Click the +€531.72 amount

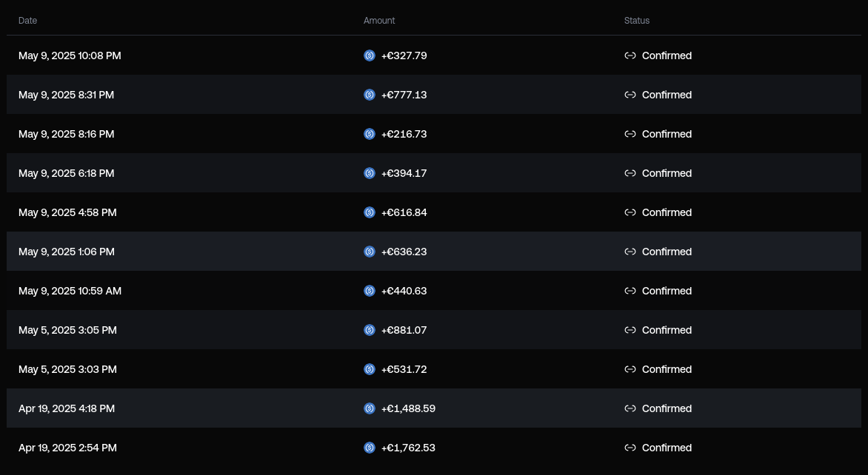[404, 369]
